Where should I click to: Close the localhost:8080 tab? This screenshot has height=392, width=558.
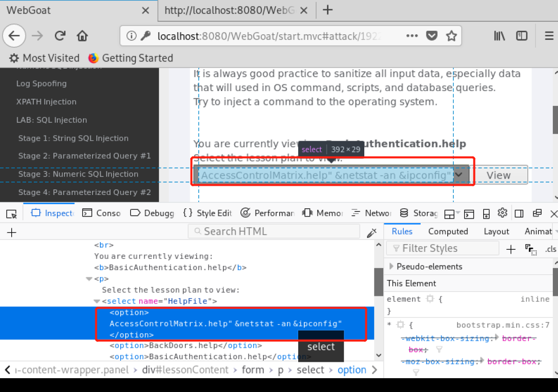(303, 11)
